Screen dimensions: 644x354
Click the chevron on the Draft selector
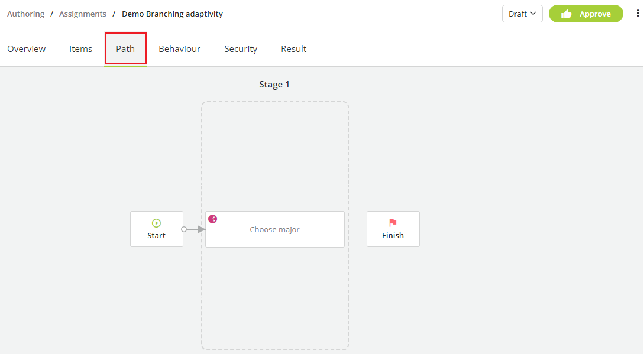click(534, 13)
